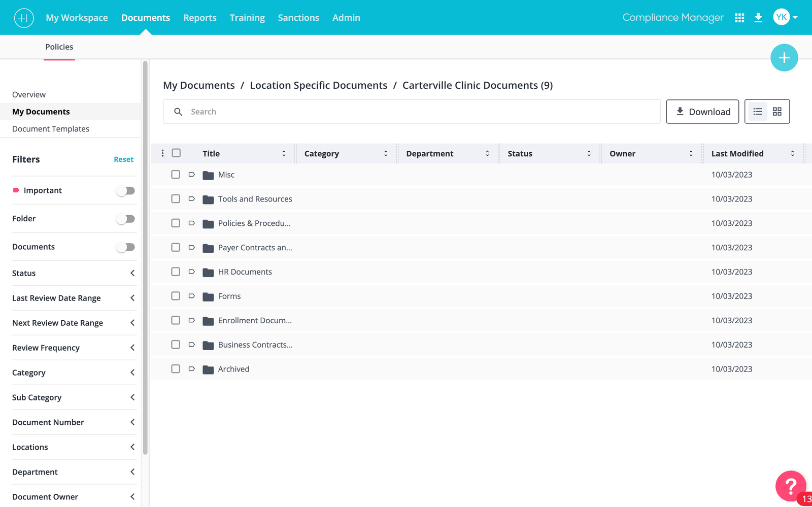Open the YK user profile menu
The height and width of the screenshot is (507, 812).
785,17
